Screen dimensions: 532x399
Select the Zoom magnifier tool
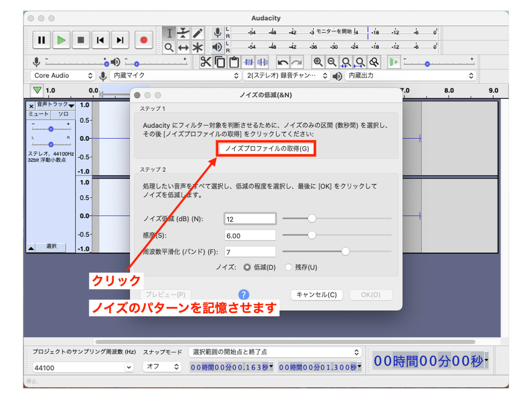(169, 47)
